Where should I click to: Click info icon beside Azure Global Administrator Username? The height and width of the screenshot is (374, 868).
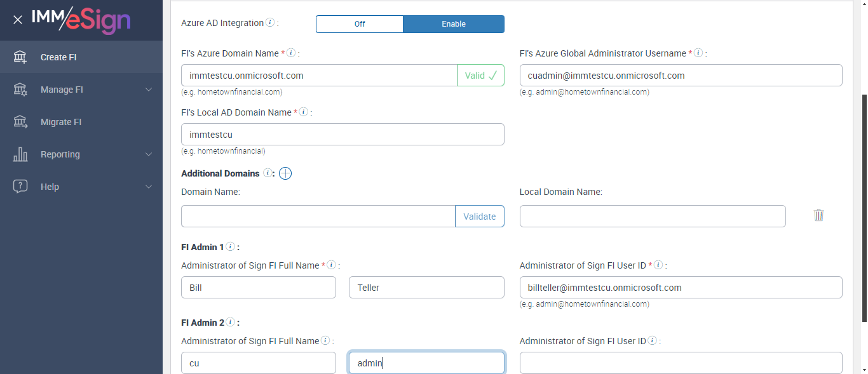point(698,53)
